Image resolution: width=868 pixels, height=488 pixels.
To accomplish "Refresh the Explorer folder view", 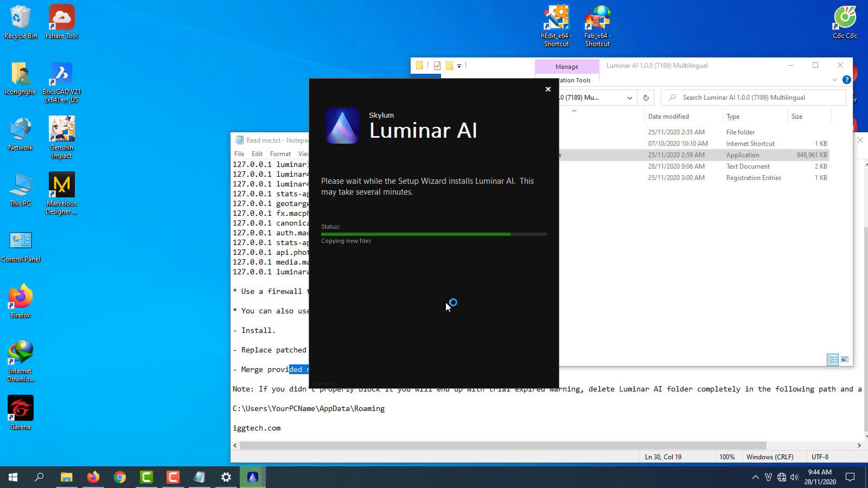I will pyautogui.click(x=646, y=98).
